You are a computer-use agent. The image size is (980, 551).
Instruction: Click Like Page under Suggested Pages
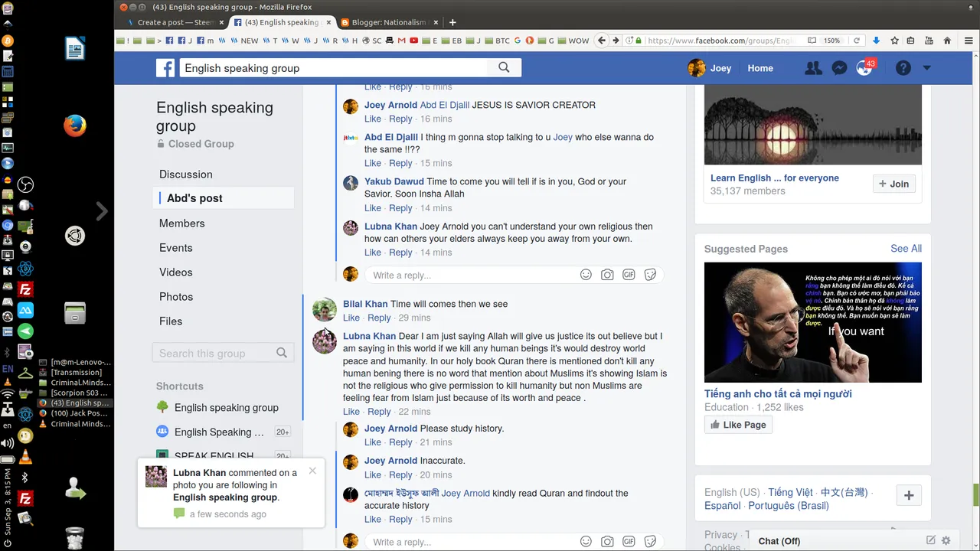[x=738, y=425]
